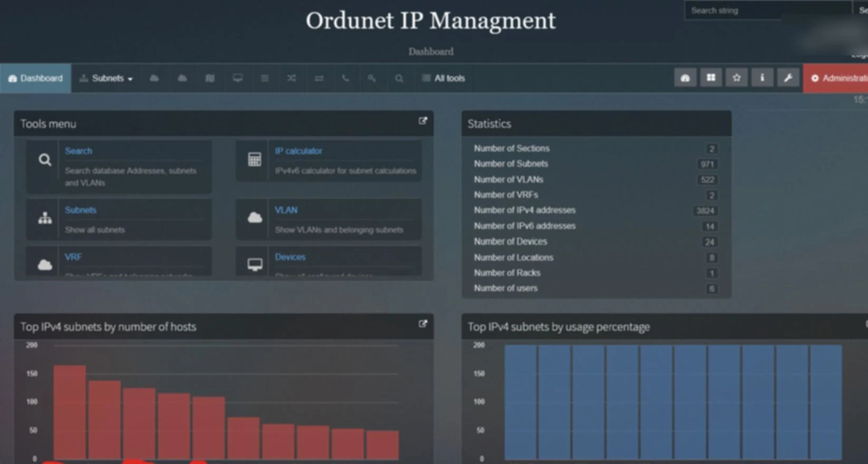The image size is (868, 464).
Task: Open the Devices link in Tools menu
Action: (290, 257)
